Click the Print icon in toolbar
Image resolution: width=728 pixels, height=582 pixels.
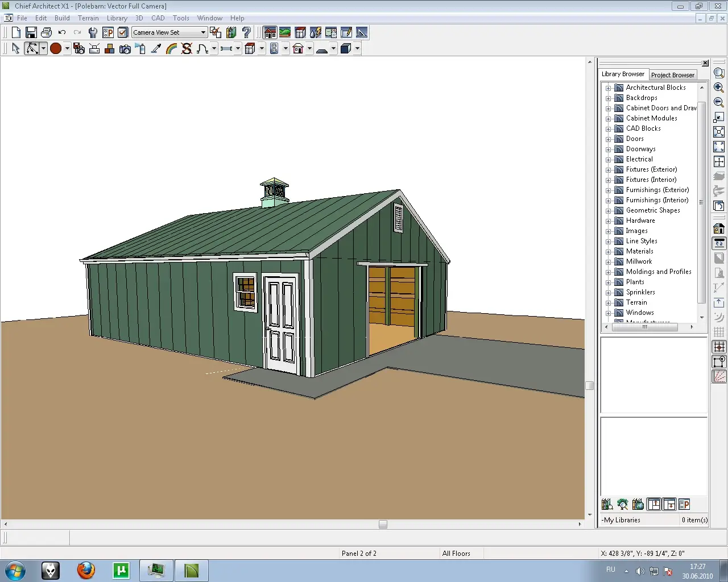47,32
